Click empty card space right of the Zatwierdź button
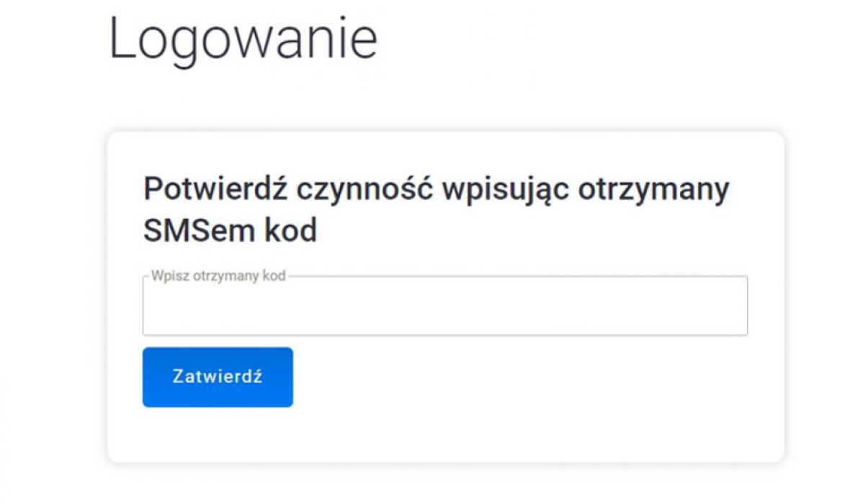The width and height of the screenshot is (850, 504). coord(519,377)
